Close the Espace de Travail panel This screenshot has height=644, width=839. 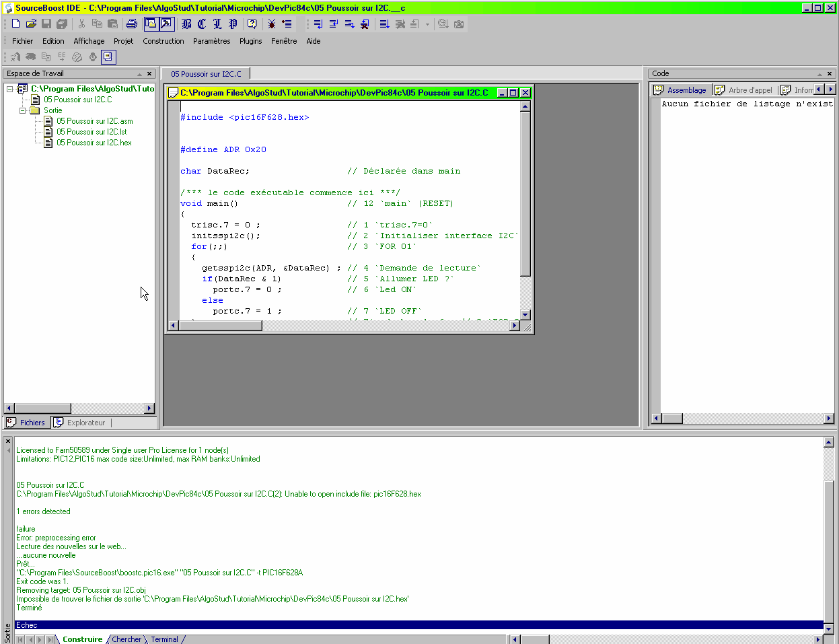point(149,74)
